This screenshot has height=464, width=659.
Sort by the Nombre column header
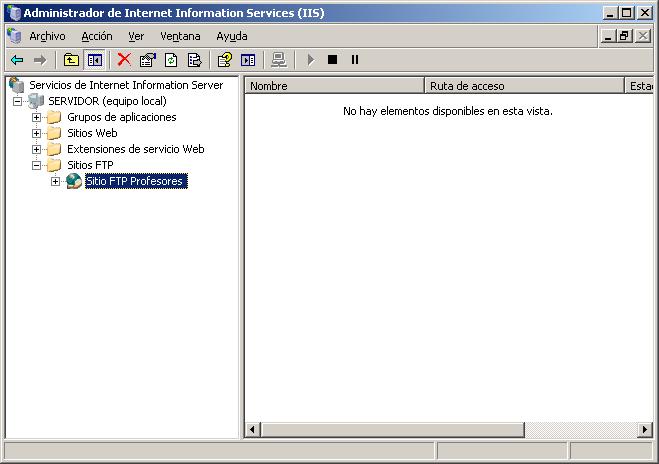click(335, 86)
